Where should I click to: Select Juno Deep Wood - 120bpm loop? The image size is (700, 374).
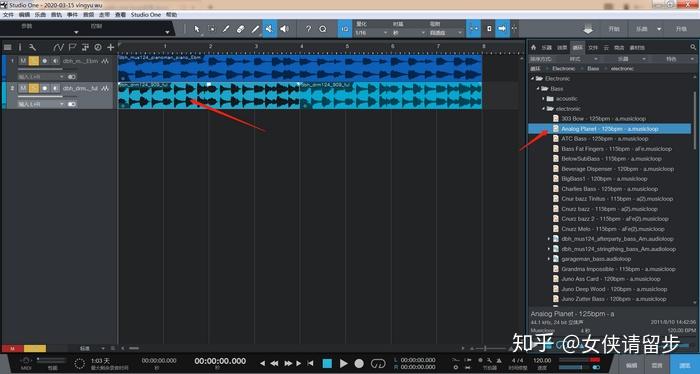point(614,289)
